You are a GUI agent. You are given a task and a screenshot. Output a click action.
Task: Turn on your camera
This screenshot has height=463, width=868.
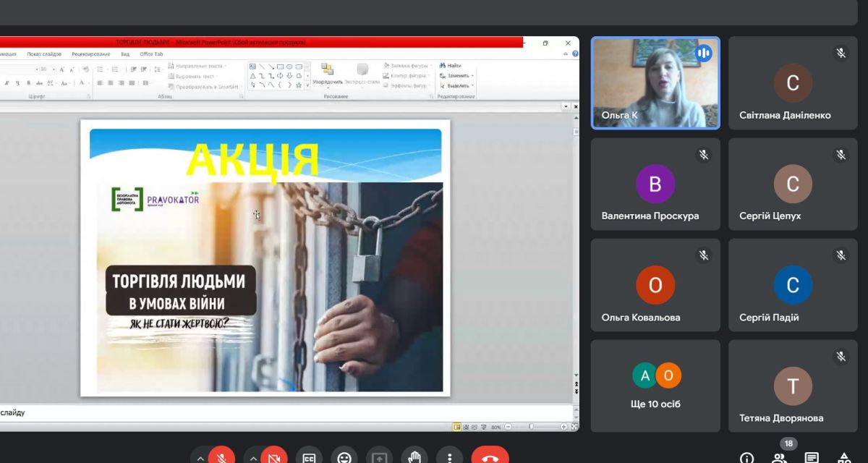(274, 457)
